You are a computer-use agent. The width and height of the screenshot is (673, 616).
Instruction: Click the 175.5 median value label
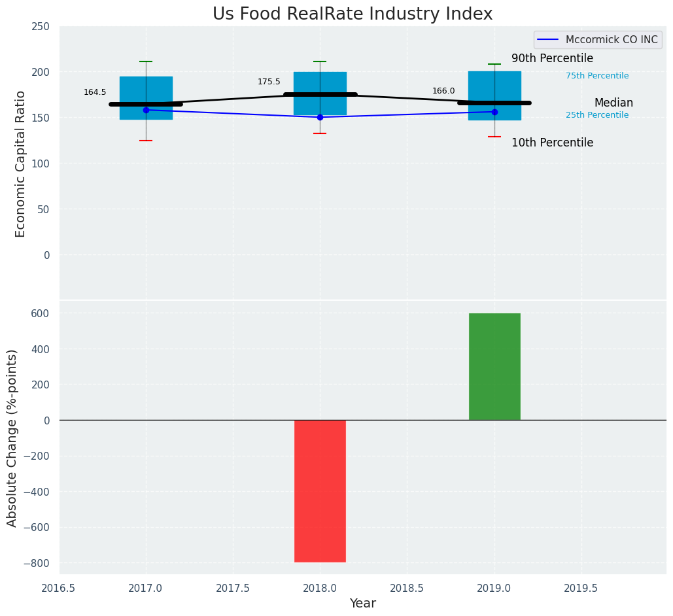click(x=269, y=82)
